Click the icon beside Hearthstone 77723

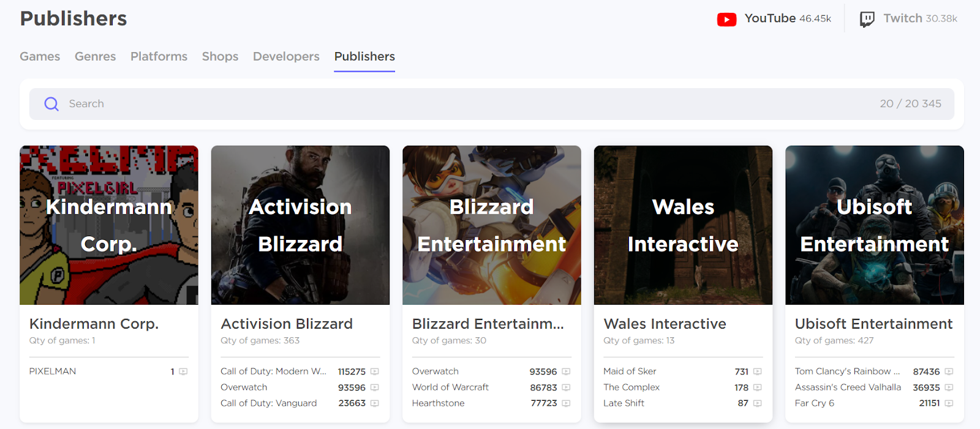pyautogui.click(x=566, y=403)
